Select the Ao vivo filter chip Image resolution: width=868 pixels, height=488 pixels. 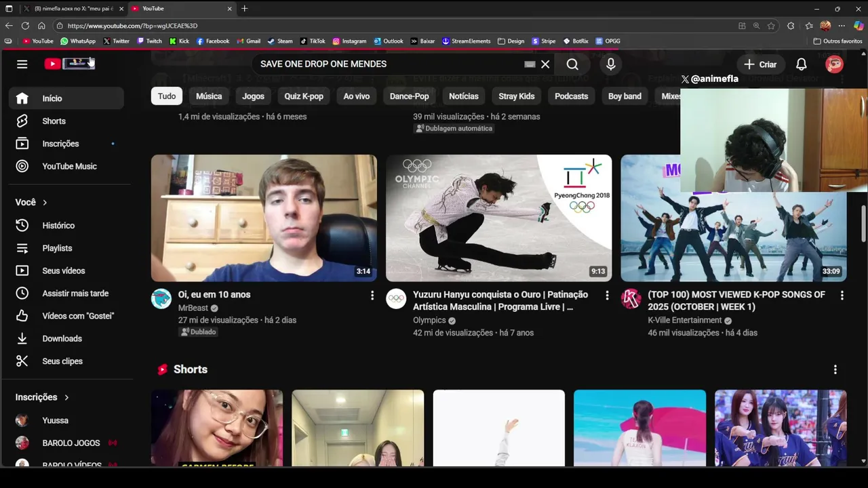357,96
